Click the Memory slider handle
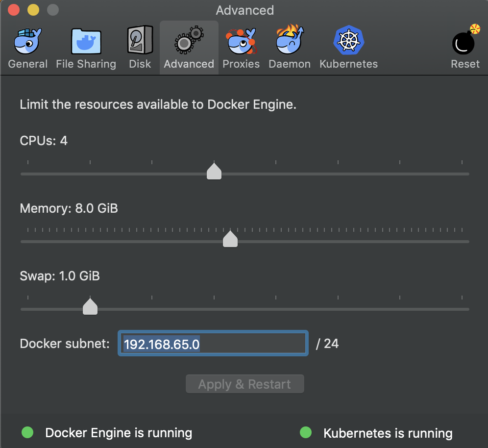 tap(230, 239)
